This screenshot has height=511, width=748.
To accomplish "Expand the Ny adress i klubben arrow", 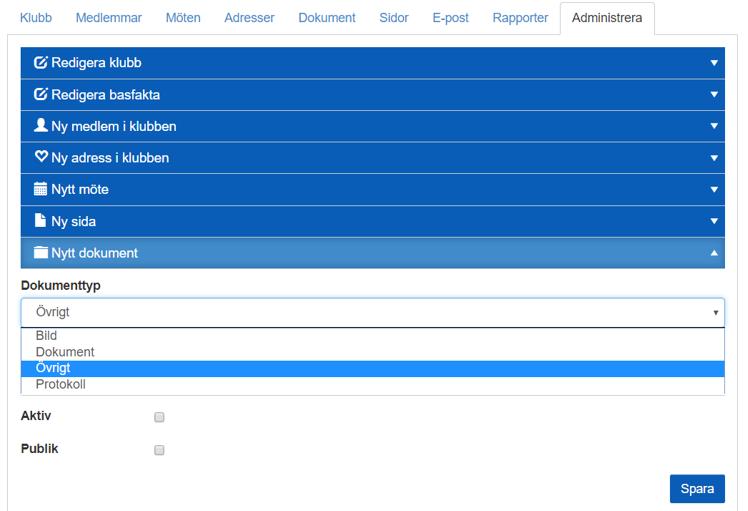I will (714, 158).
